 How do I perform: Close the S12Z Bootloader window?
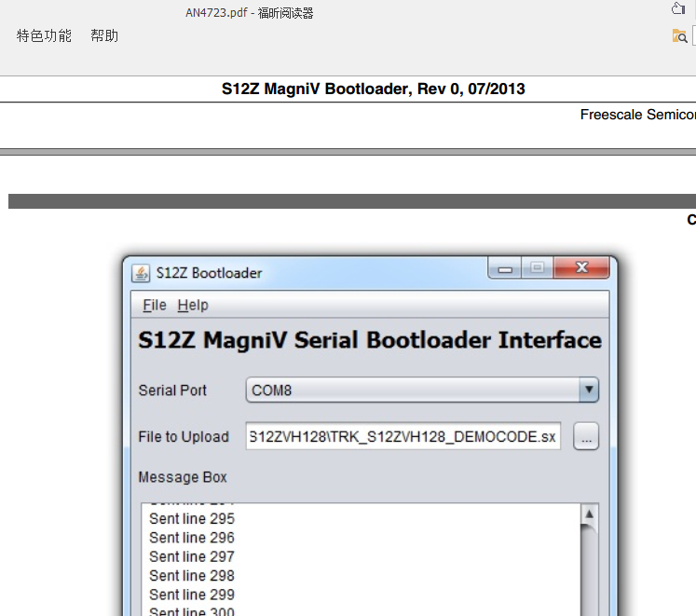click(581, 267)
